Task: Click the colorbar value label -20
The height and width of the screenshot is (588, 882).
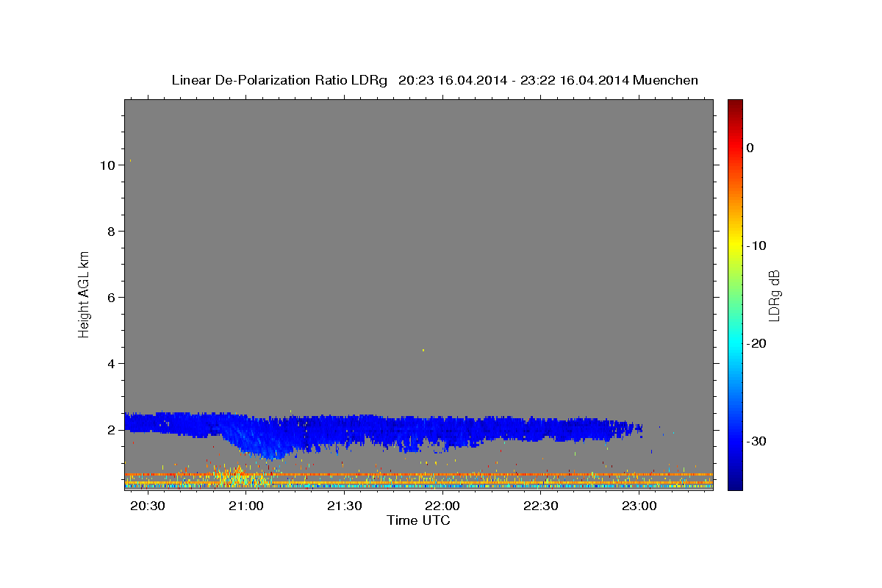Action: click(x=756, y=343)
